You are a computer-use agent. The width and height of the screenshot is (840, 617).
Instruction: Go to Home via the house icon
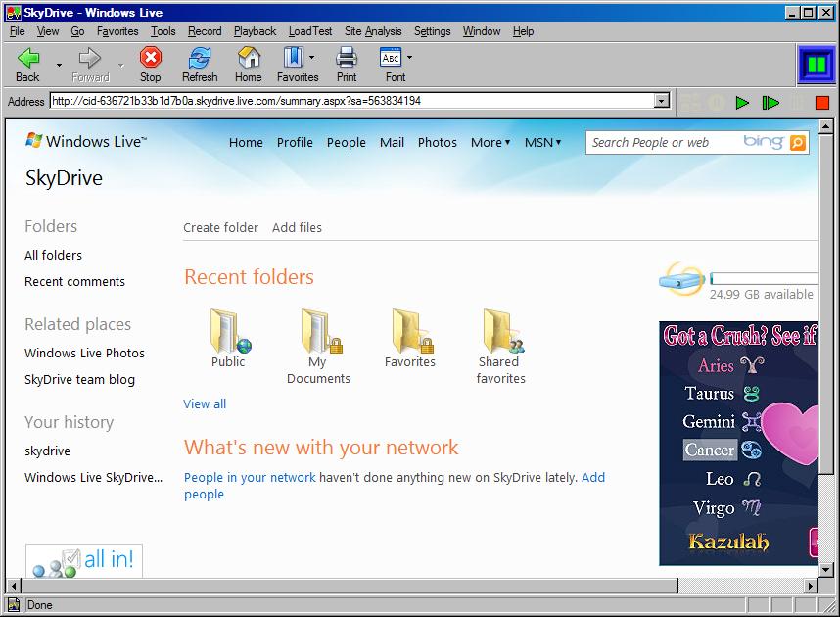pyautogui.click(x=249, y=57)
